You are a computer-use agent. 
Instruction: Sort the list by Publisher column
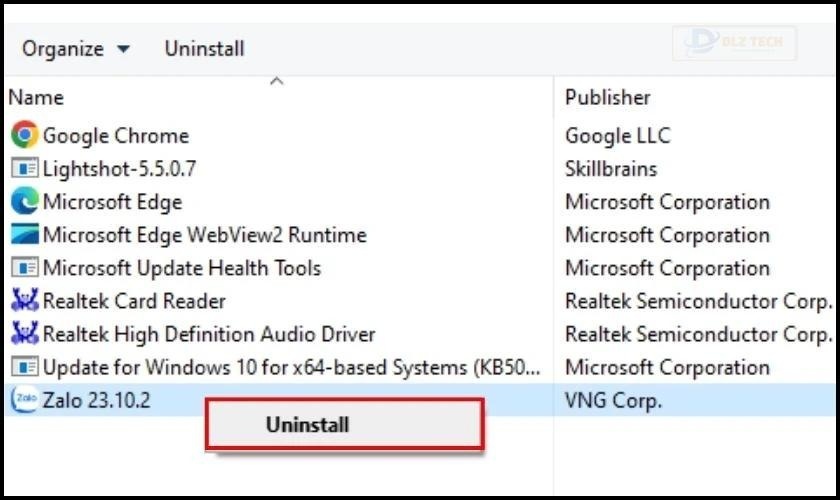[607, 97]
